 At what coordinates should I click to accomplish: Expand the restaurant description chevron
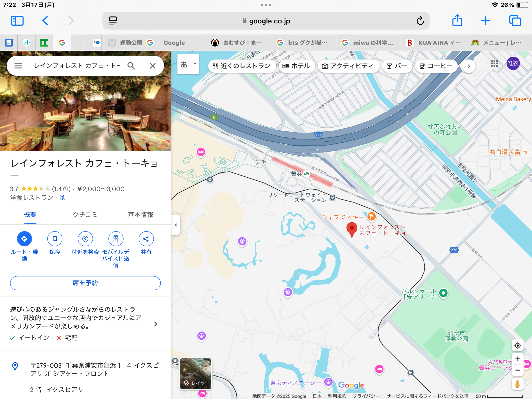[x=155, y=324]
